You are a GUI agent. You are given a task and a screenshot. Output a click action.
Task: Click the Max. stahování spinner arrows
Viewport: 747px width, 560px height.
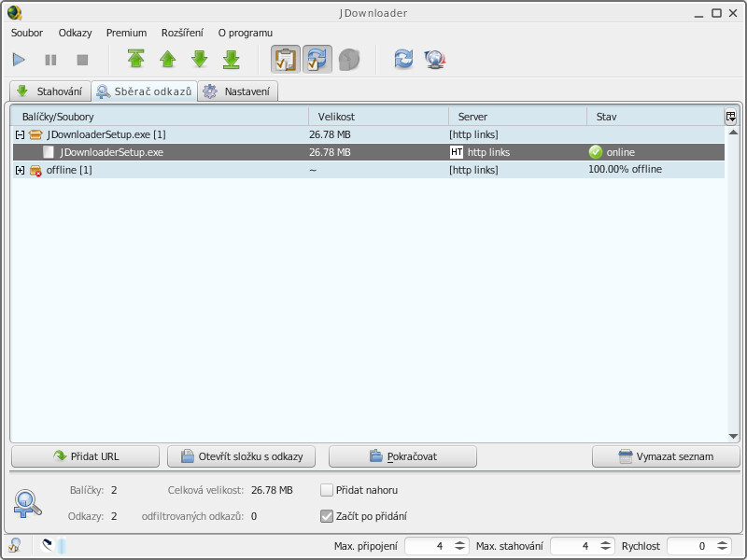pyautogui.click(x=605, y=546)
